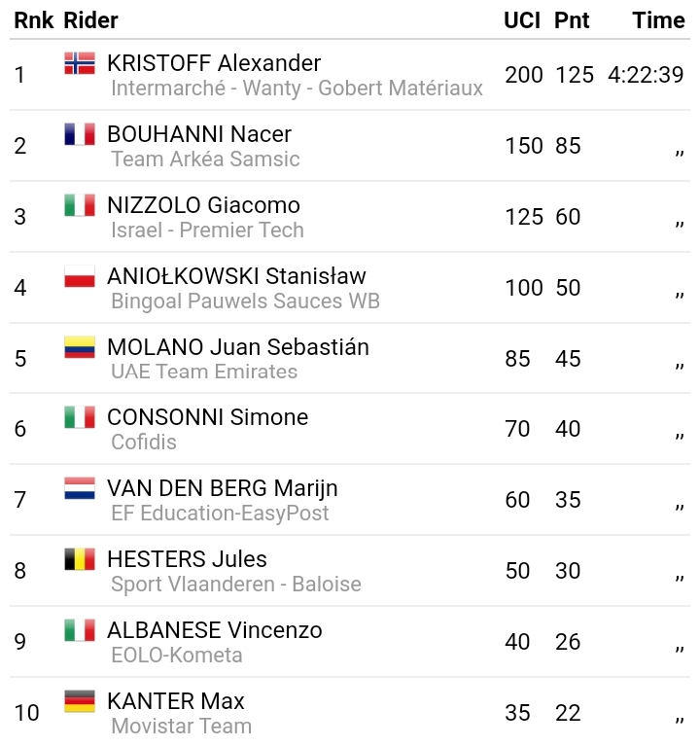Click the Italian flag beside Nizzolo
This screenshot has height=746, width=700.
point(80,205)
